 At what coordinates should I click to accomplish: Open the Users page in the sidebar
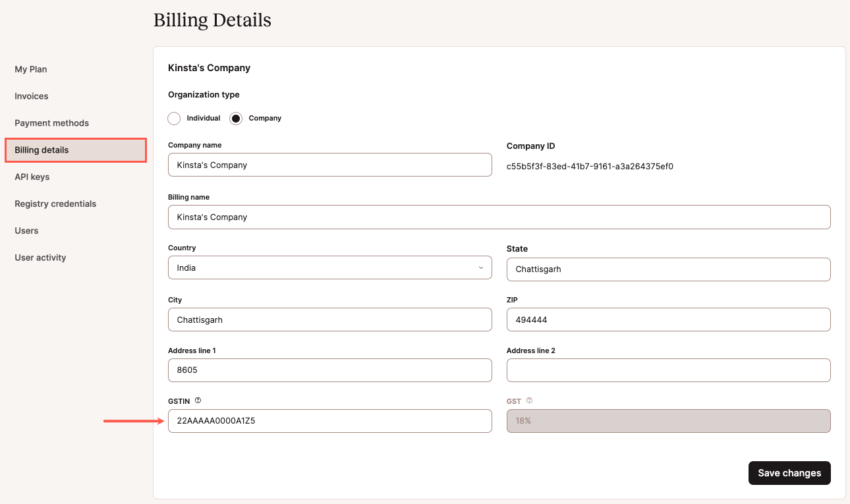pyautogui.click(x=26, y=231)
